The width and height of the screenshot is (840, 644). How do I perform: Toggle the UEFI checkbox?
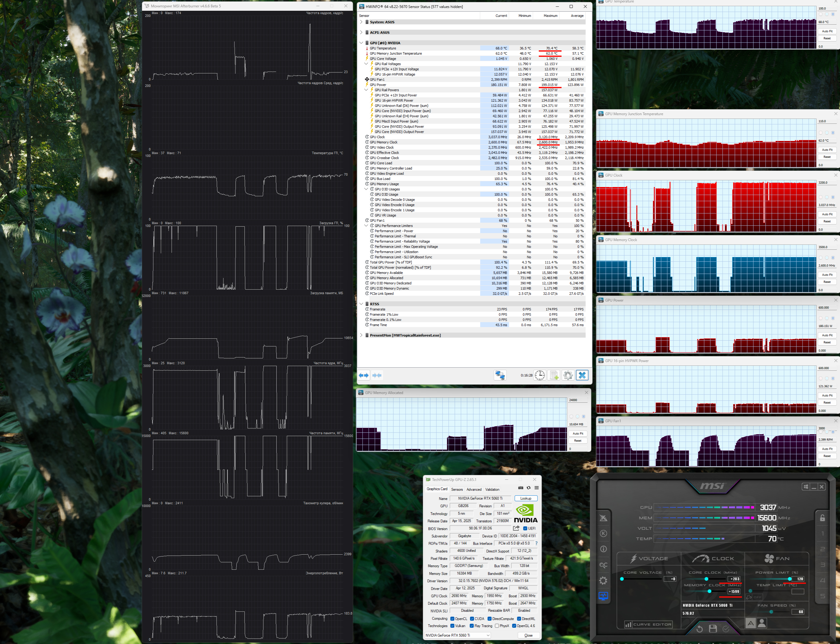coord(525,528)
